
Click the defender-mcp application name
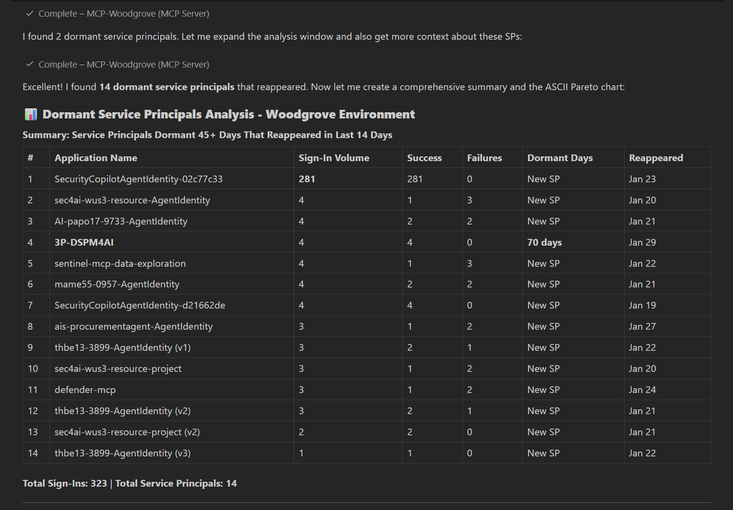click(x=85, y=390)
